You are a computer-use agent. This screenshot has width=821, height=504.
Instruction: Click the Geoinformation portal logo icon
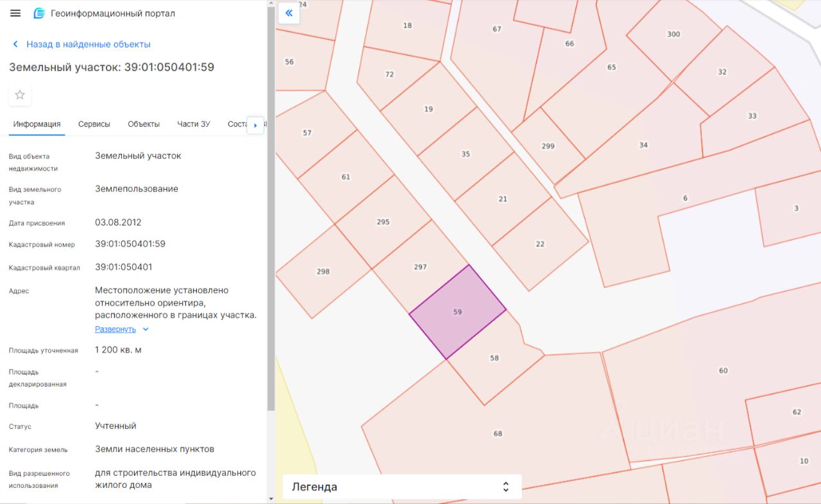pyautogui.click(x=40, y=13)
